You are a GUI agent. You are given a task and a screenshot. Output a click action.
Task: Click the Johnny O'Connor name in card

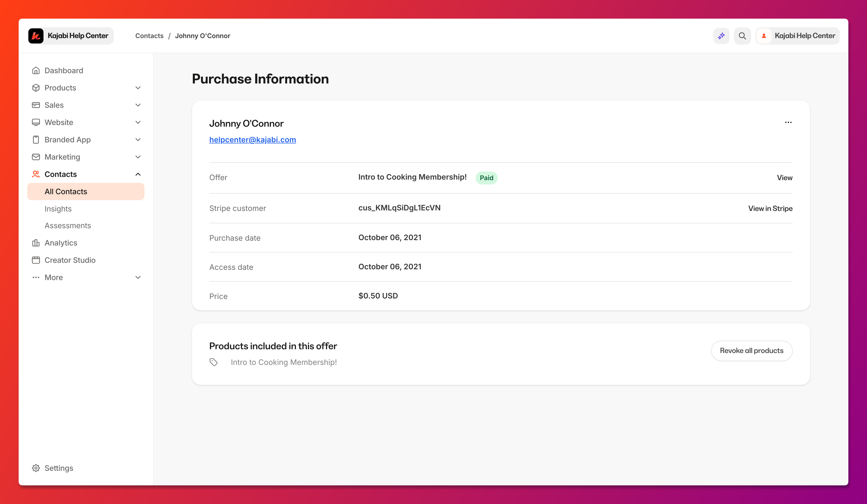[x=246, y=123]
